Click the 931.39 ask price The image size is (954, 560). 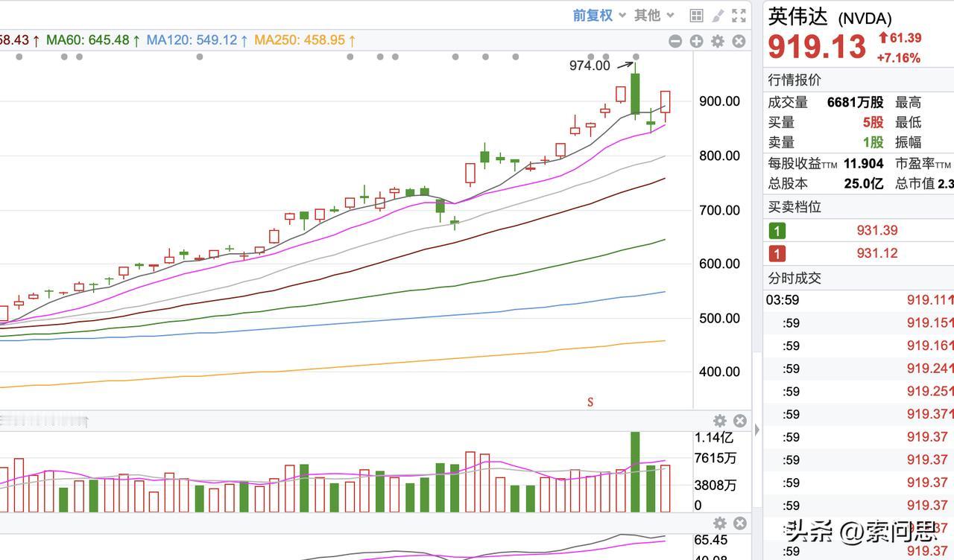877,231
